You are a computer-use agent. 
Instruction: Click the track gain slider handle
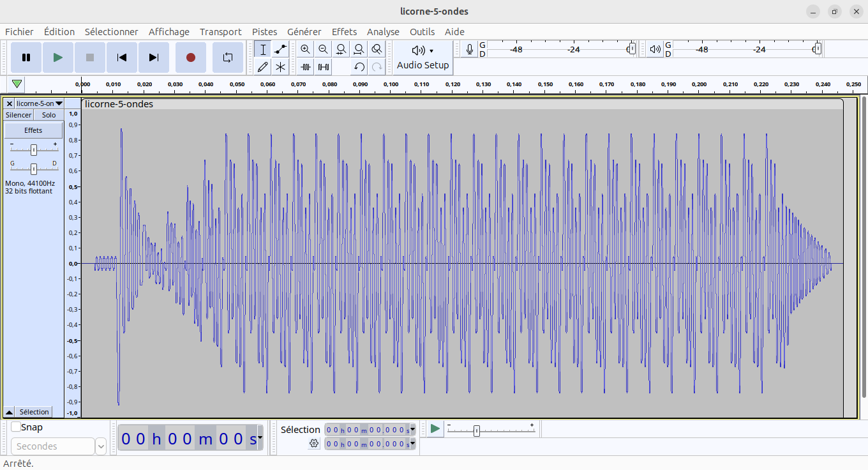tap(34, 149)
